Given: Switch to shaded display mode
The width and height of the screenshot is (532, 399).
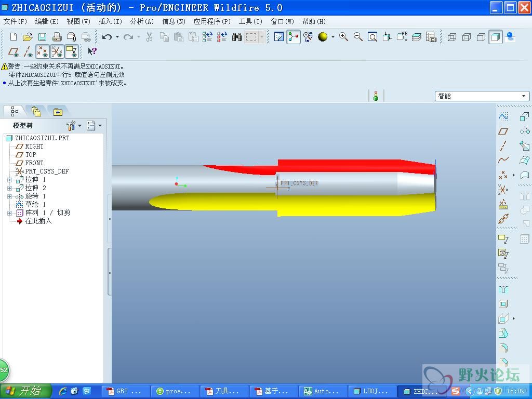Looking at the screenshot, I should pos(495,37).
